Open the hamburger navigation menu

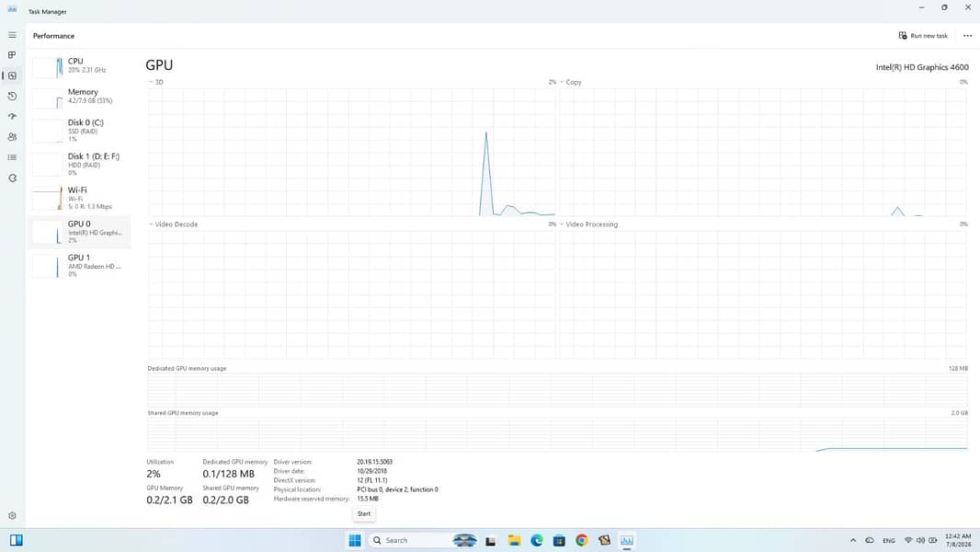point(12,35)
